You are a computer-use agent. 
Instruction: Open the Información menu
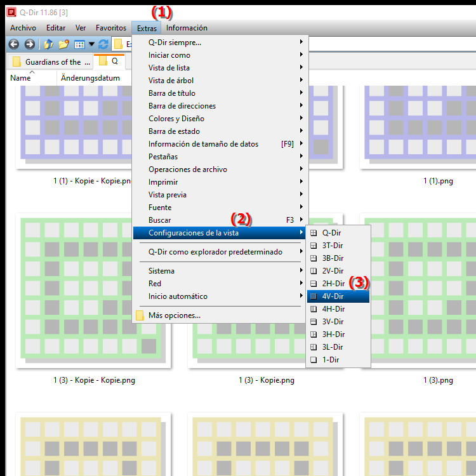point(187,28)
